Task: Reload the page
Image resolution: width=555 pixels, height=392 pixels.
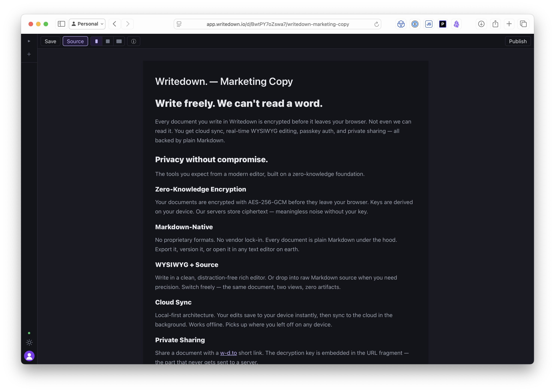Action: (x=376, y=24)
